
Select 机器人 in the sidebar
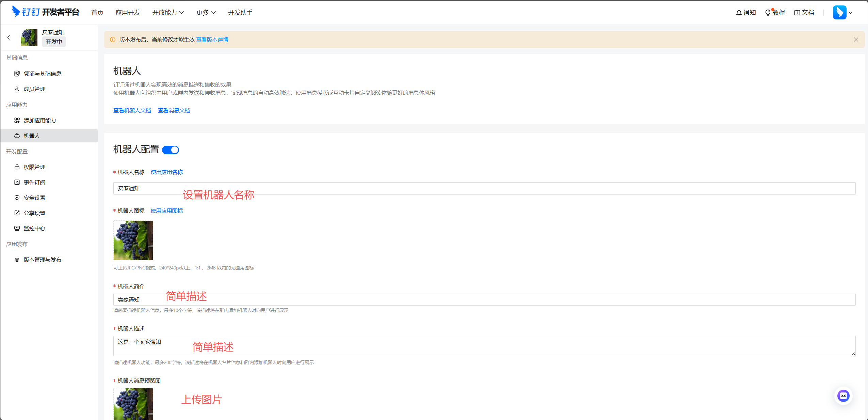click(49, 136)
